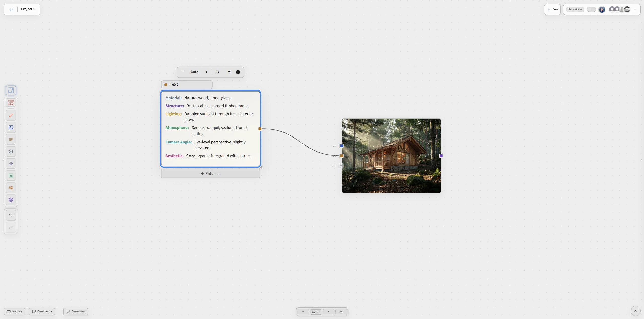Click the Team studio pill
The image size is (644, 319).
tap(575, 9)
